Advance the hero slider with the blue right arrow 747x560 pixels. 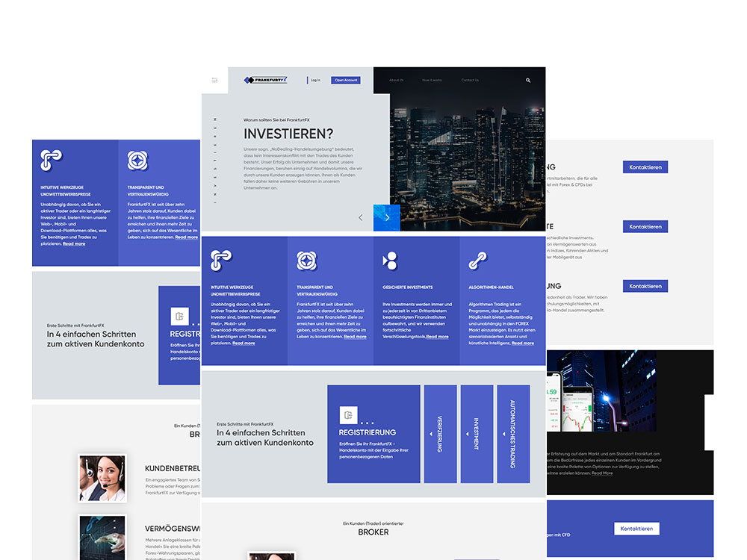(386, 217)
